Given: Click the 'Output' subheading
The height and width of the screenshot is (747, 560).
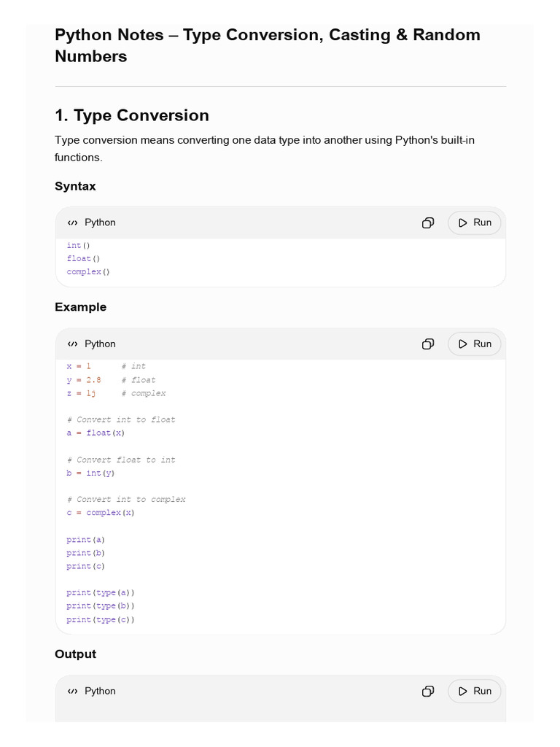Looking at the screenshot, I should [75, 654].
